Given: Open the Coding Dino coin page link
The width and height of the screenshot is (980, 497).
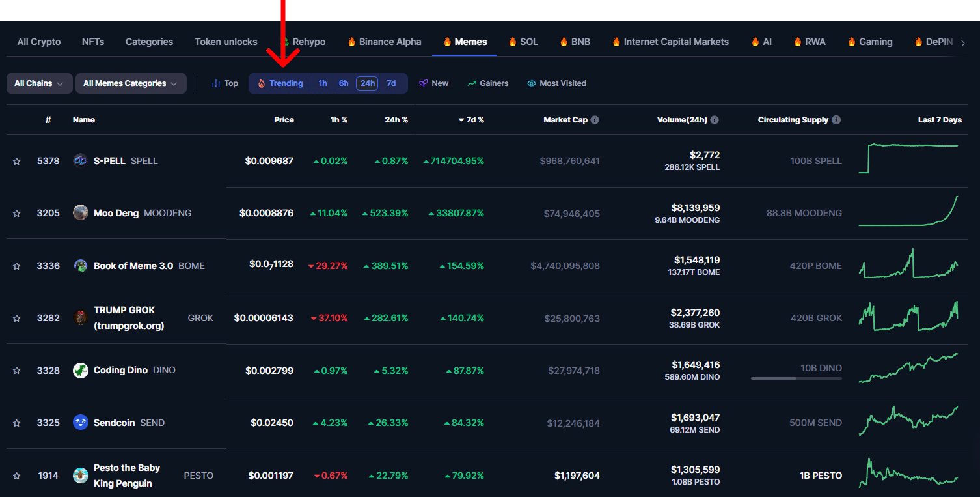Looking at the screenshot, I should coord(135,370).
